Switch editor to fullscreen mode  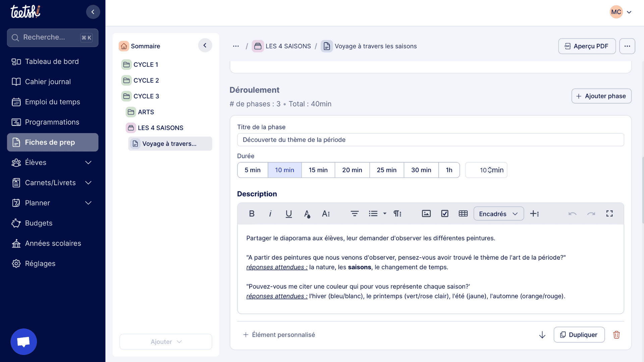(609, 214)
